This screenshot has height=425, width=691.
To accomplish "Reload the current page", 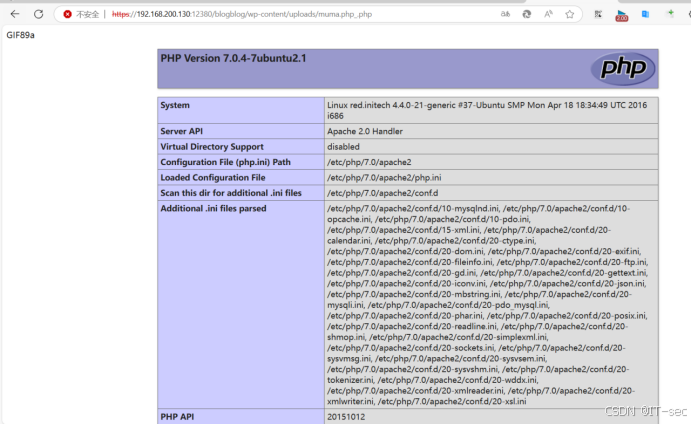I will (x=39, y=14).
